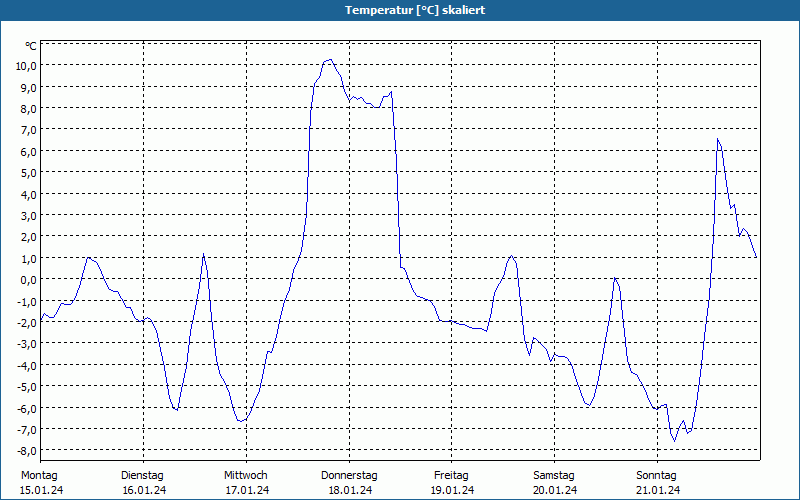Click the 17.01.24 date label
Image resolution: width=800 pixels, height=500 pixels.
pos(247,490)
